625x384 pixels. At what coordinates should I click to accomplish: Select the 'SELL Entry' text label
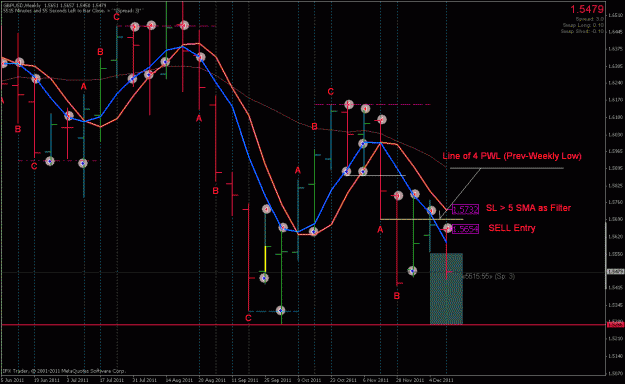[x=512, y=228]
